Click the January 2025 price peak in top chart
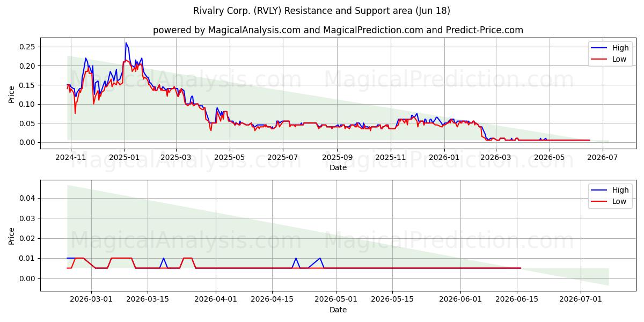 pos(126,43)
